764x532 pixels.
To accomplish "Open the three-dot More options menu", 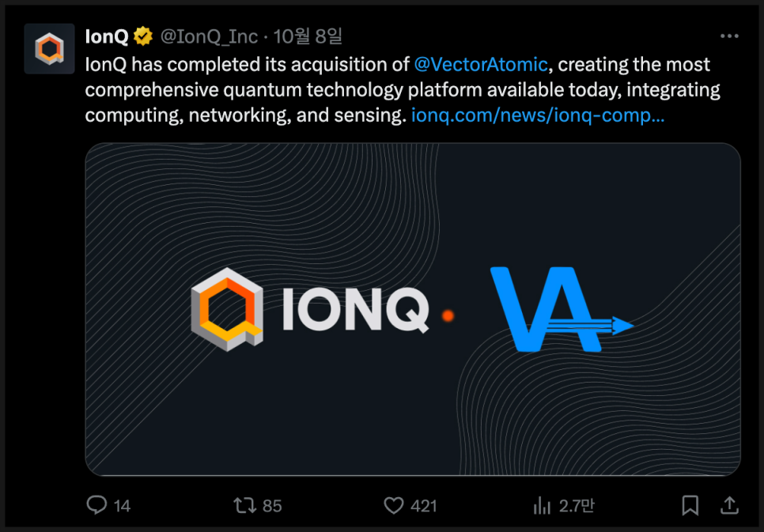I will click(x=729, y=36).
